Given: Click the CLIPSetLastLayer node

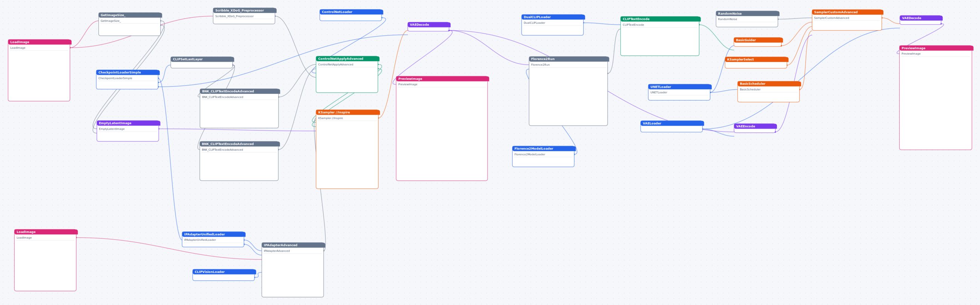Looking at the screenshot, I should (x=202, y=63).
